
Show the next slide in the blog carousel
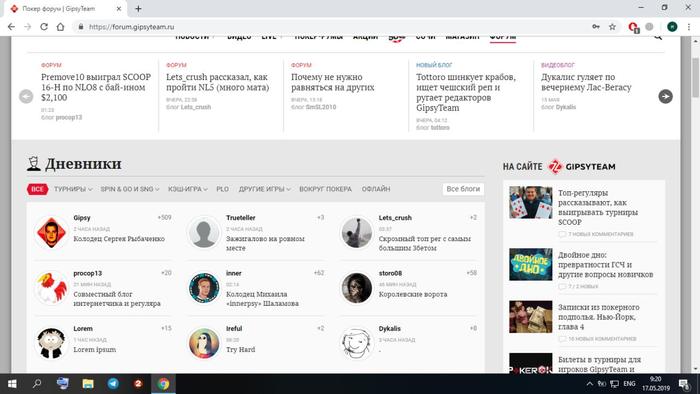coord(665,96)
